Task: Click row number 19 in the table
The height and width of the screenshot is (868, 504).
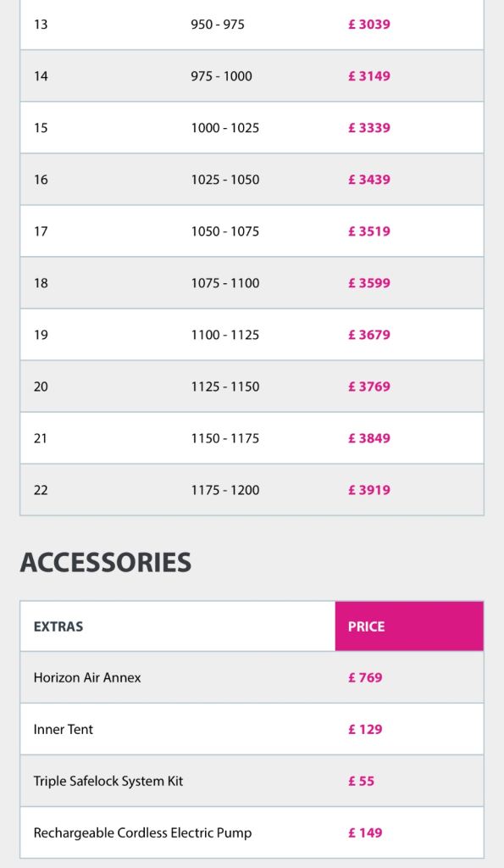Action: click(41, 335)
